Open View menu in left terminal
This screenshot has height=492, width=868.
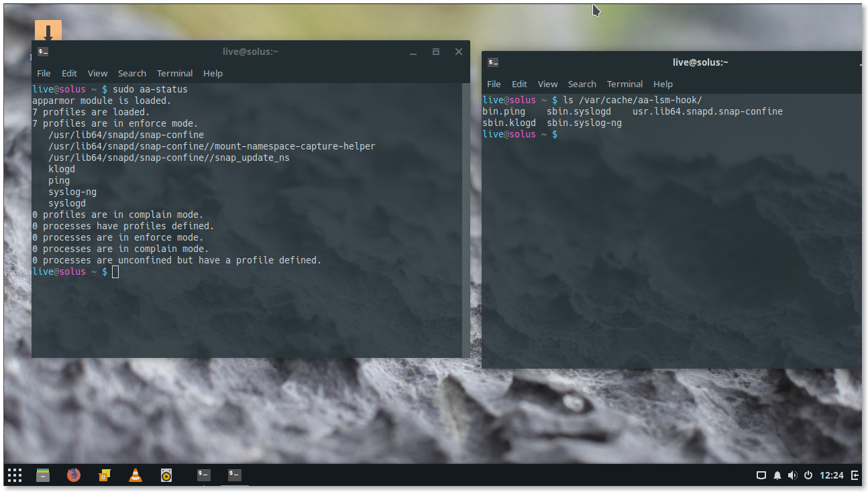click(97, 73)
